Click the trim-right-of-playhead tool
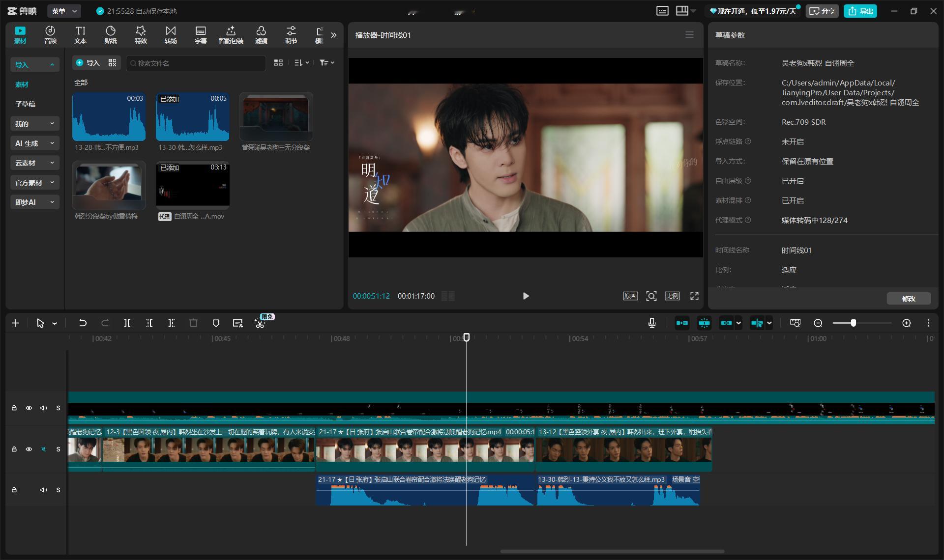 (171, 323)
